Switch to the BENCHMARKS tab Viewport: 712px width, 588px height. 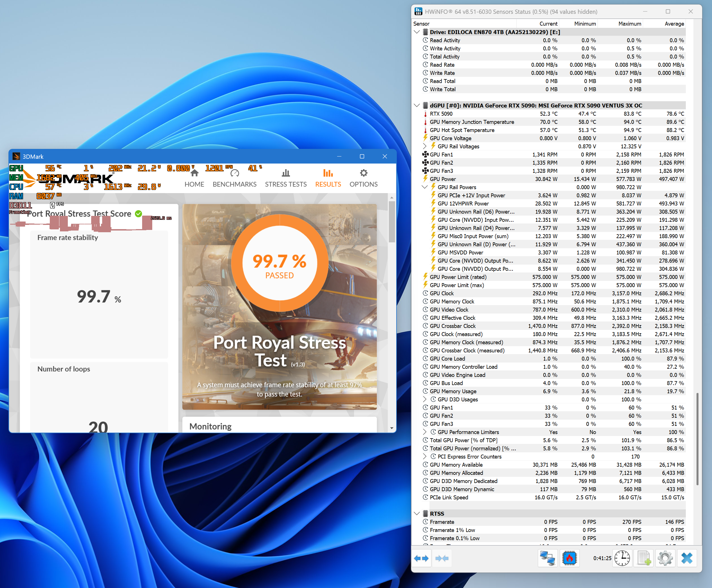(235, 178)
